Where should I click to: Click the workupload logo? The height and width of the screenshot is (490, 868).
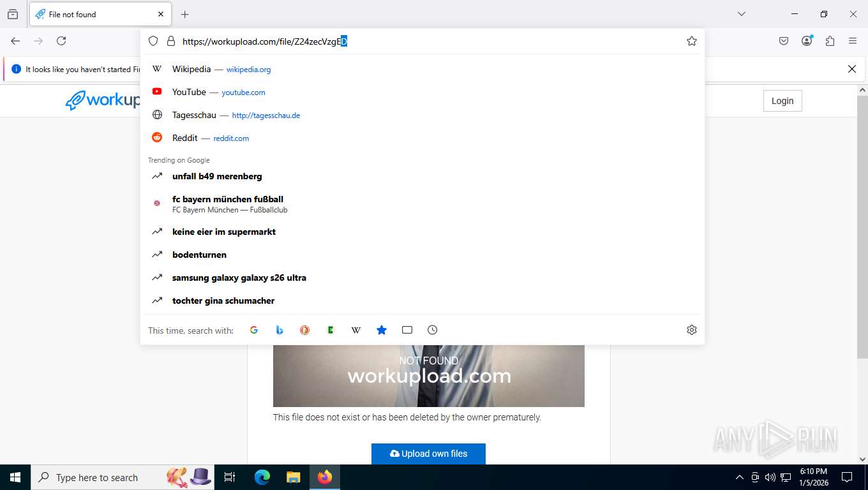pyautogui.click(x=103, y=100)
